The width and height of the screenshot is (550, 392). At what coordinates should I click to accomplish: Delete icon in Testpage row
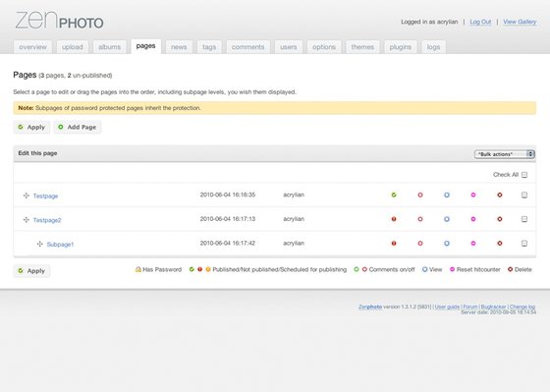click(500, 195)
